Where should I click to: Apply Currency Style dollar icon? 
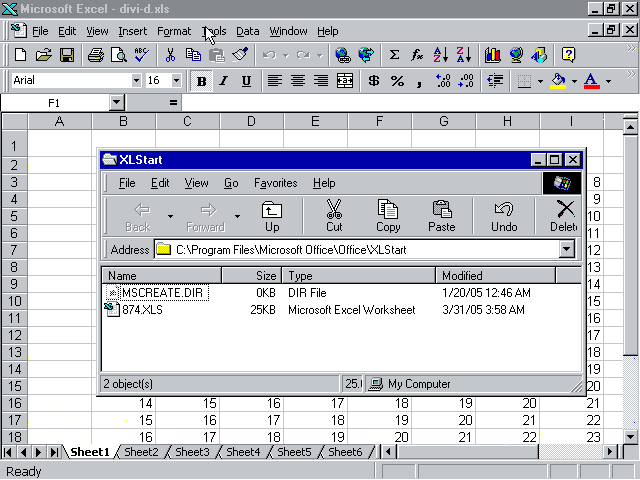[x=373, y=81]
